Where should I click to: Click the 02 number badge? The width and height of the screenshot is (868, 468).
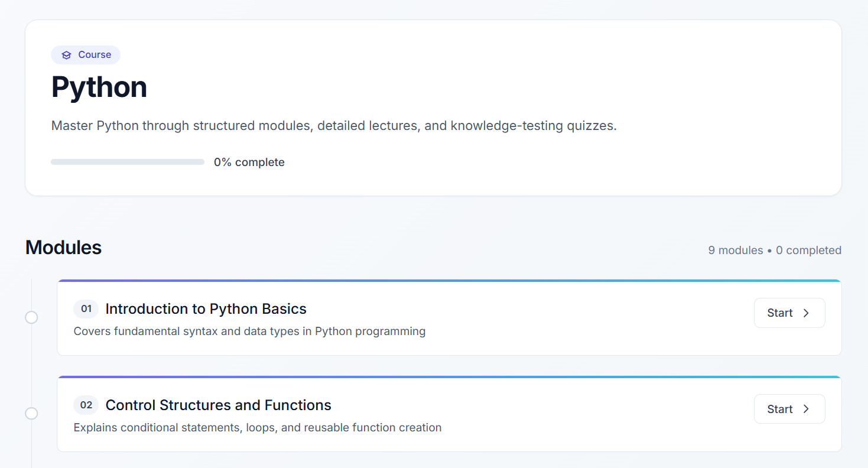point(86,405)
